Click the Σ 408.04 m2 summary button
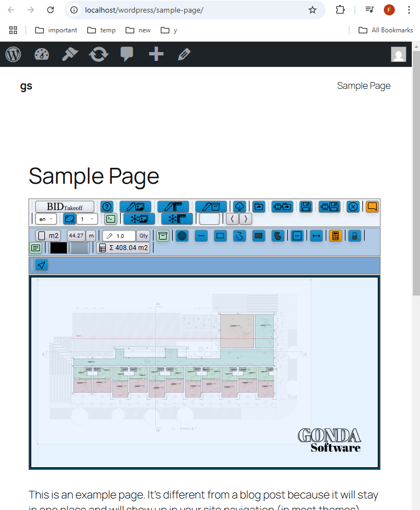This screenshot has height=510, width=420. click(123, 248)
